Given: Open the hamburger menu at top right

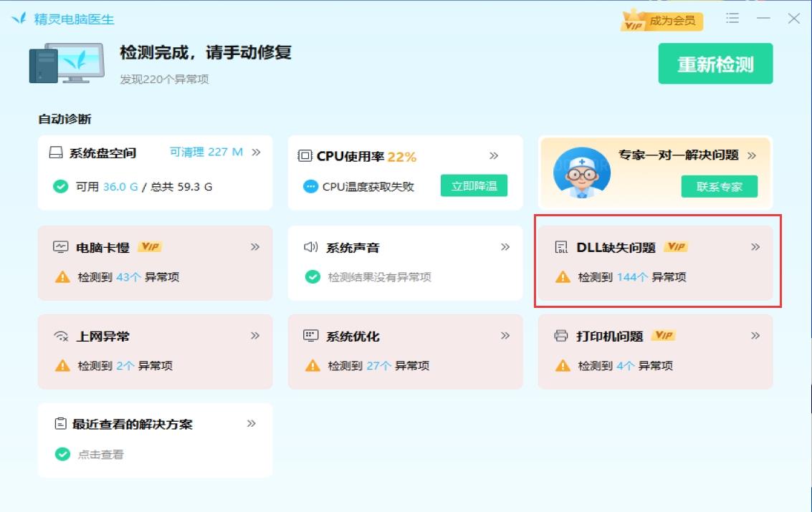Looking at the screenshot, I should click(x=732, y=19).
